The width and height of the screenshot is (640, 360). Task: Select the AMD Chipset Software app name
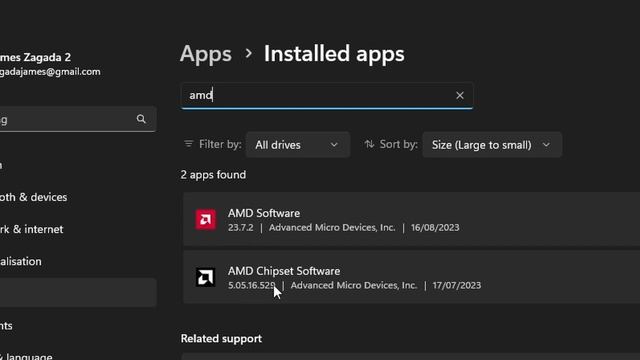pyautogui.click(x=284, y=271)
